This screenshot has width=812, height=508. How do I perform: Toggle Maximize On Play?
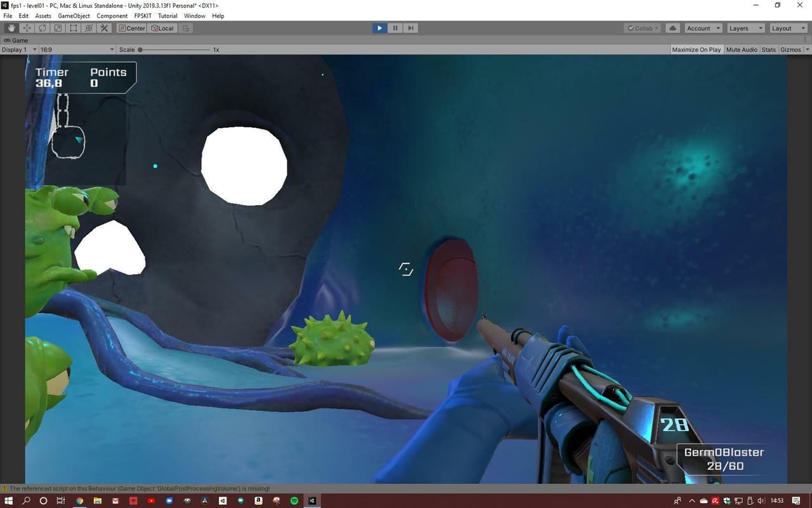point(697,50)
